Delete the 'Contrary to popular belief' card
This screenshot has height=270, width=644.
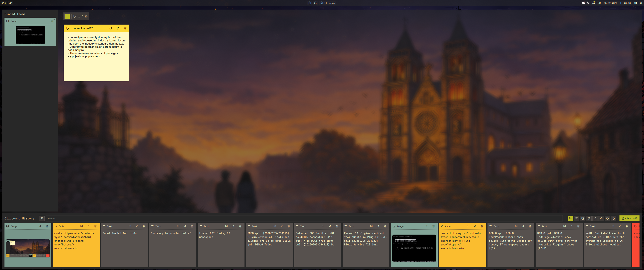pos(192,226)
